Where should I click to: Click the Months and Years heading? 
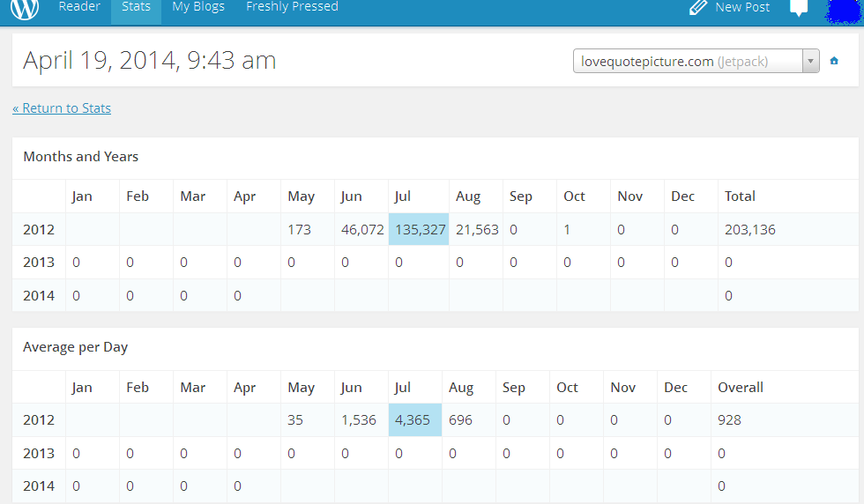tap(80, 157)
